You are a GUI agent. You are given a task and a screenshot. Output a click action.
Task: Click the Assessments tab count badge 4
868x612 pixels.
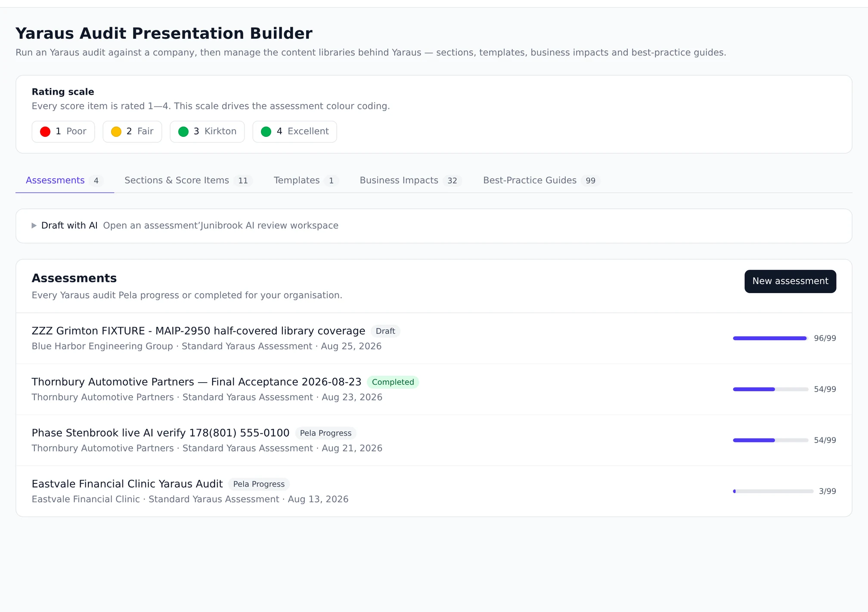[96, 181]
